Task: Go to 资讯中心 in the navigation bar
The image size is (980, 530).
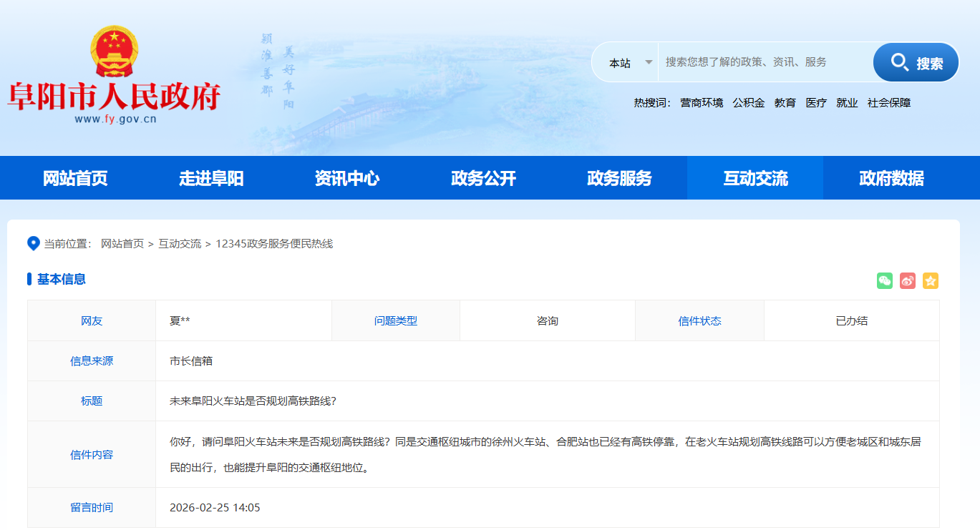Action: tap(347, 178)
